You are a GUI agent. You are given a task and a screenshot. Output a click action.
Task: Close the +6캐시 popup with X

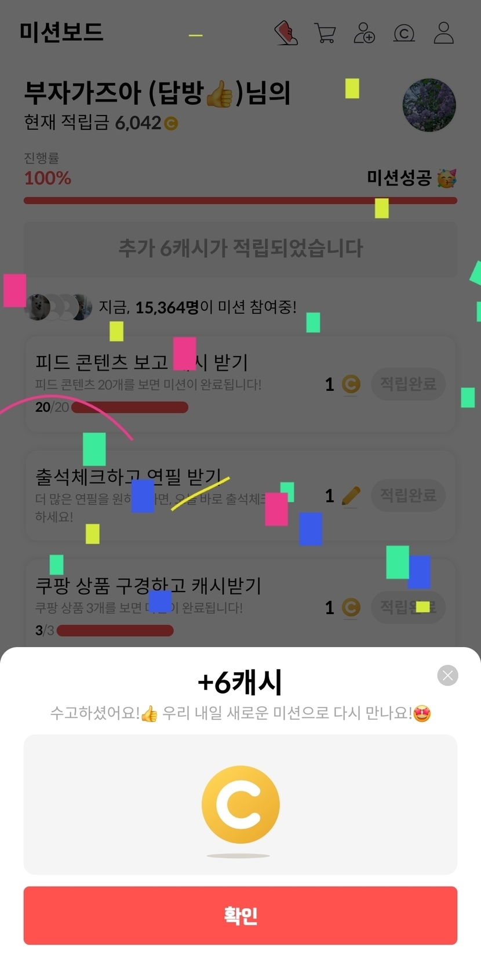[x=447, y=675]
